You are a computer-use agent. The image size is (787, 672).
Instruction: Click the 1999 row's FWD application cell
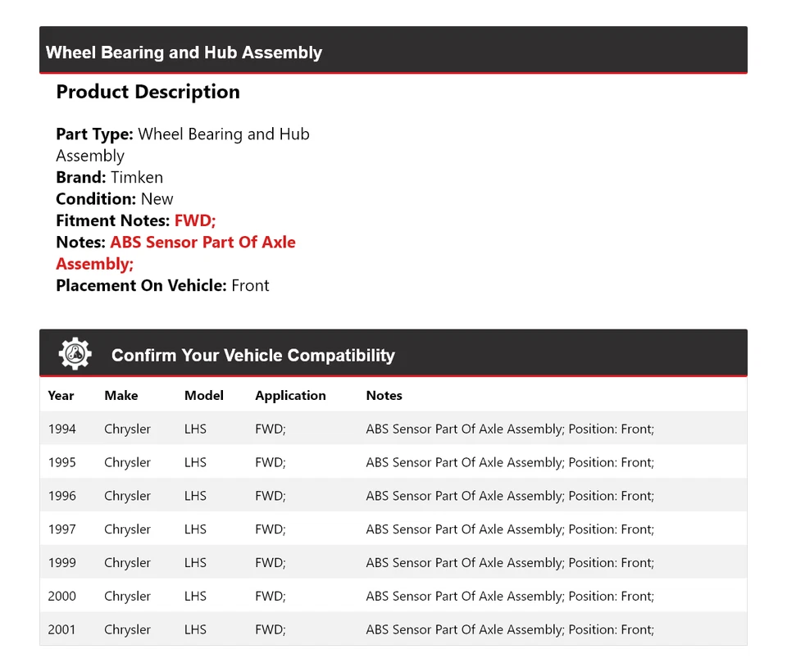(270, 563)
